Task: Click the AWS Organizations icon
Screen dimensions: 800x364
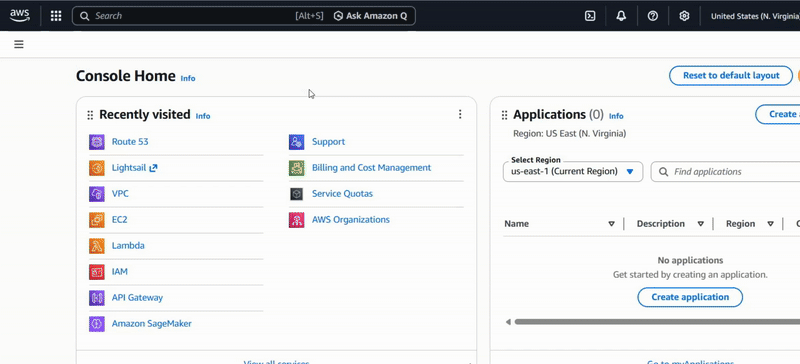Action: click(x=296, y=220)
